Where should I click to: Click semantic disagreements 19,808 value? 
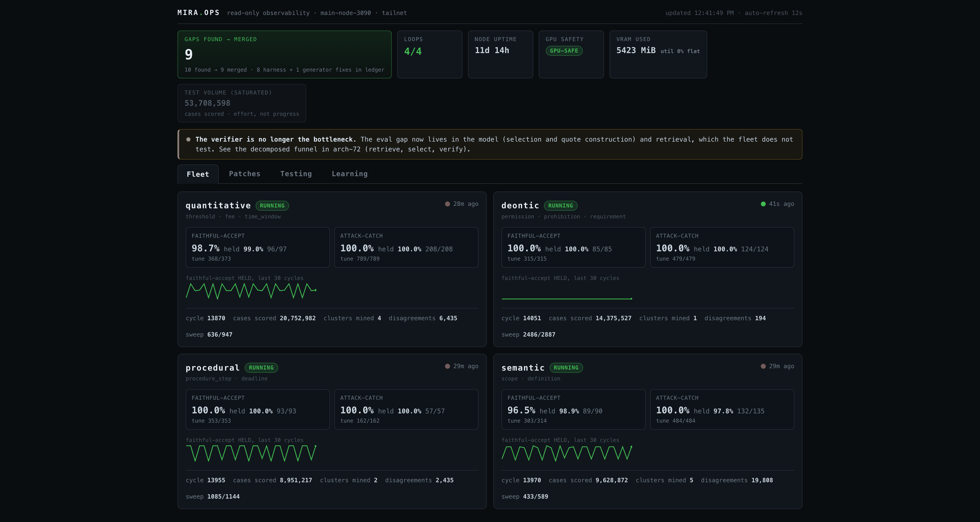pyautogui.click(x=762, y=480)
